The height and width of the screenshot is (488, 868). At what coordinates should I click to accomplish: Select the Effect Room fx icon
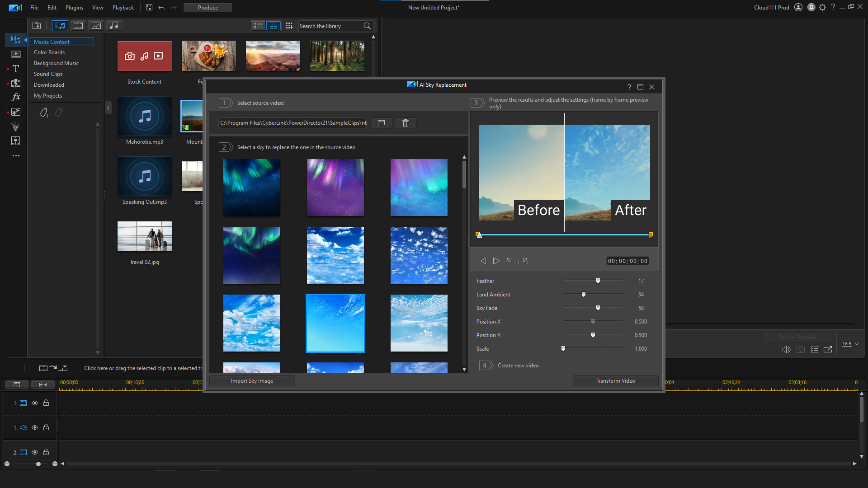(16, 97)
